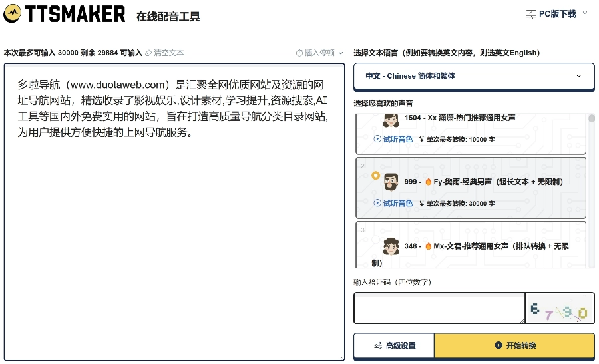Viewport: 599px width, 364px height.
Task: Select the 348 Mx-文君 voice radio button
Action: click(x=375, y=240)
